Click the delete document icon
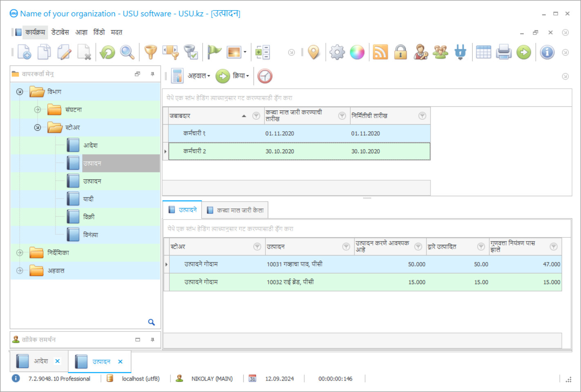The height and width of the screenshot is (392, 581). point(84,52)
